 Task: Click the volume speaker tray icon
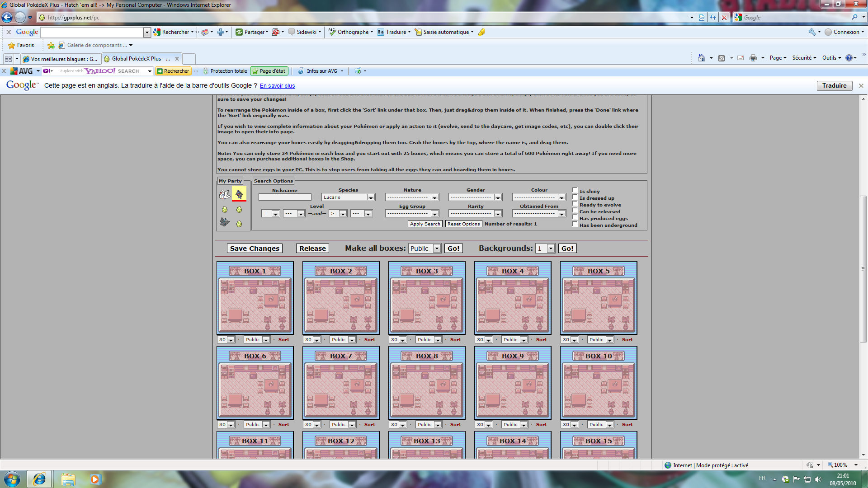tap(818, 479)
